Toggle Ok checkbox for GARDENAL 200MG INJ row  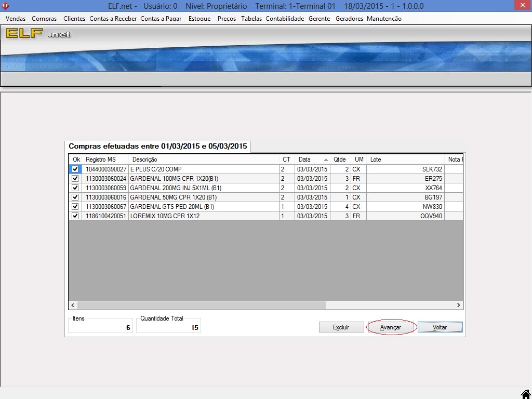(75, 188)
